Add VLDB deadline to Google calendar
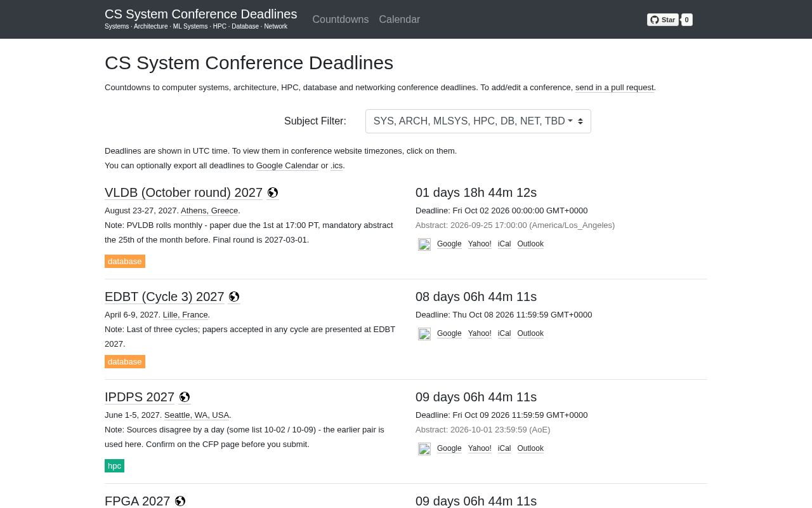This screenshot has width=812, height=508. (449, 244)
